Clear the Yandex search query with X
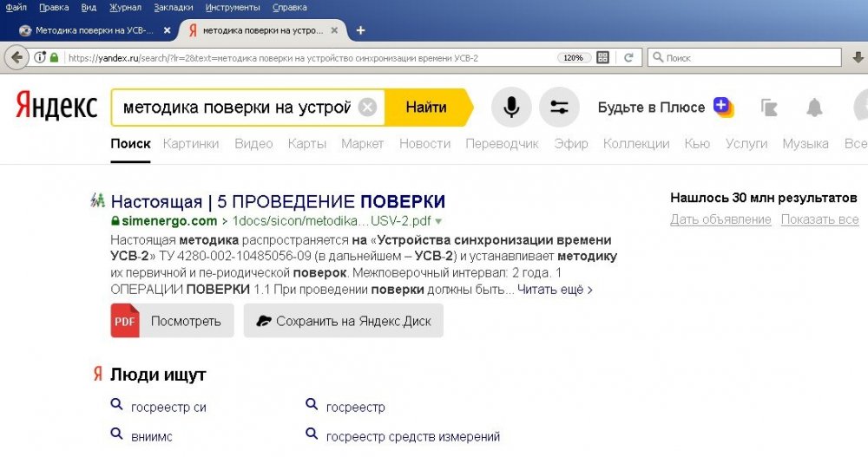The image size is (868, 457). tap(367, 107)
